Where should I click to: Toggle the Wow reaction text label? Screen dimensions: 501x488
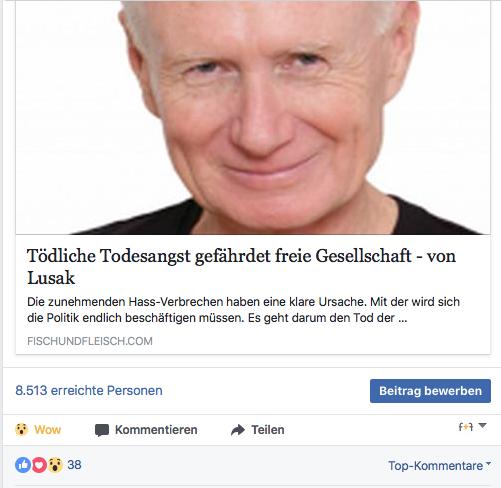click(x=47, y=430)
